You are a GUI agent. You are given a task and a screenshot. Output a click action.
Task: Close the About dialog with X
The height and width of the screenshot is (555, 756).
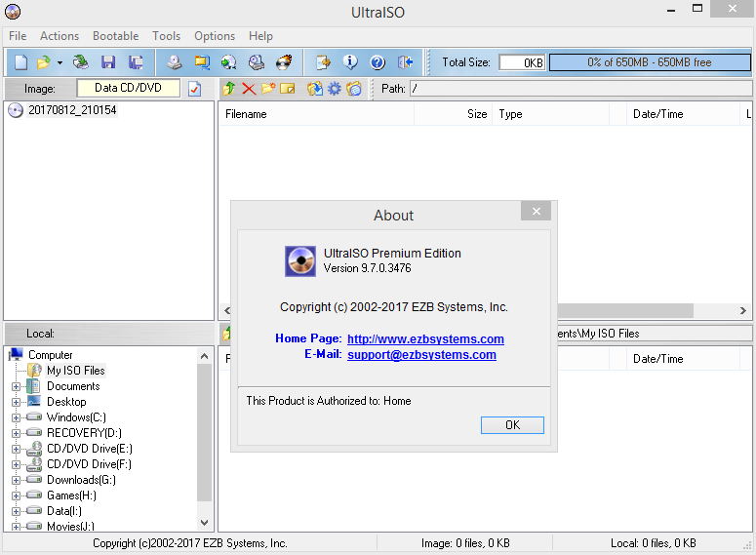pos(536,212)
